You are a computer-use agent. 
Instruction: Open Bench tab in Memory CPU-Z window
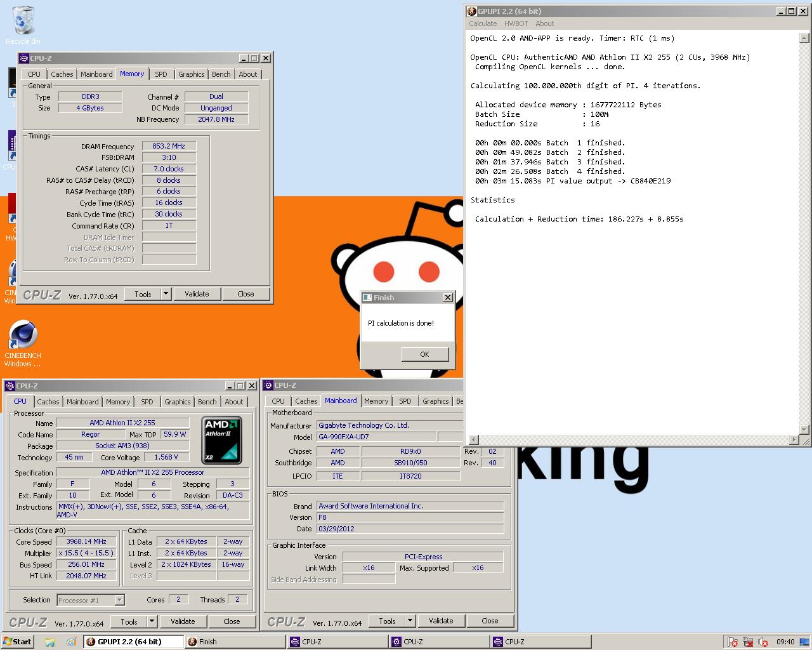[x=221, y=74]
